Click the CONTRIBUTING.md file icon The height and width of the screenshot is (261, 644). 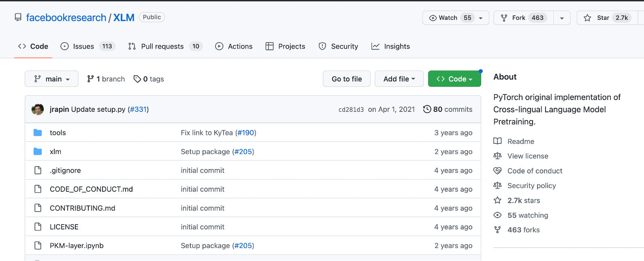38,208
